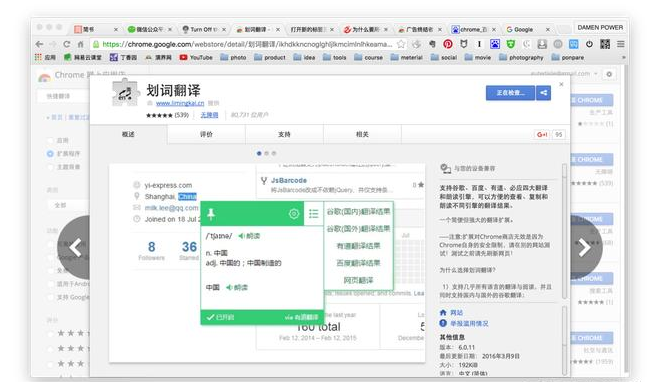Open the course bookmarks folder

click(x=368, y=57)
